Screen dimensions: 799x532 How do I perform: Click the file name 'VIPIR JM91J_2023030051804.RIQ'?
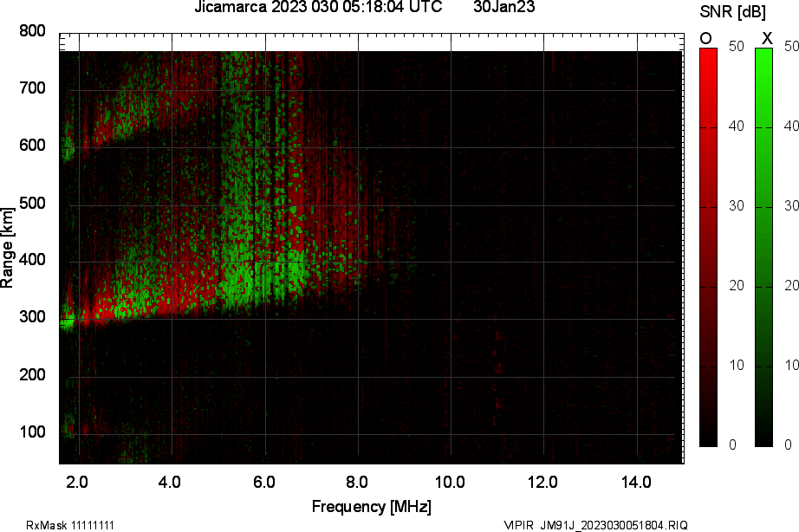coord(595,525)
